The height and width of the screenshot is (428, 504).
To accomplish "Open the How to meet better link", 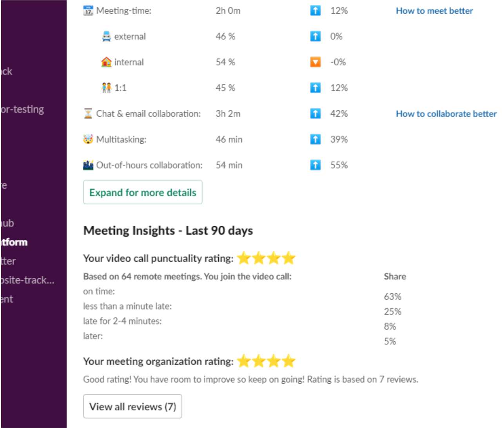I will 435,11.
